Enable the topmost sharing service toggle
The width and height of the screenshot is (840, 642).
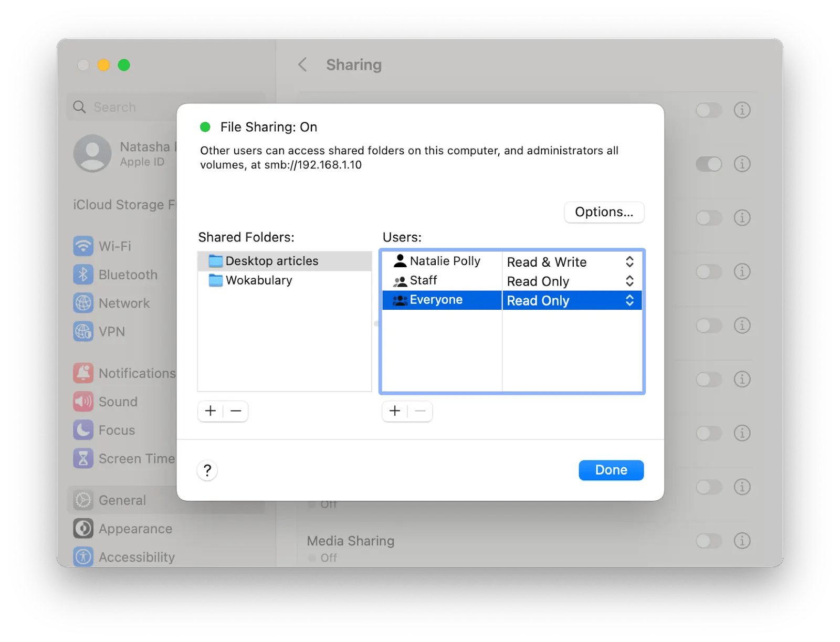[x=709, y=110]
